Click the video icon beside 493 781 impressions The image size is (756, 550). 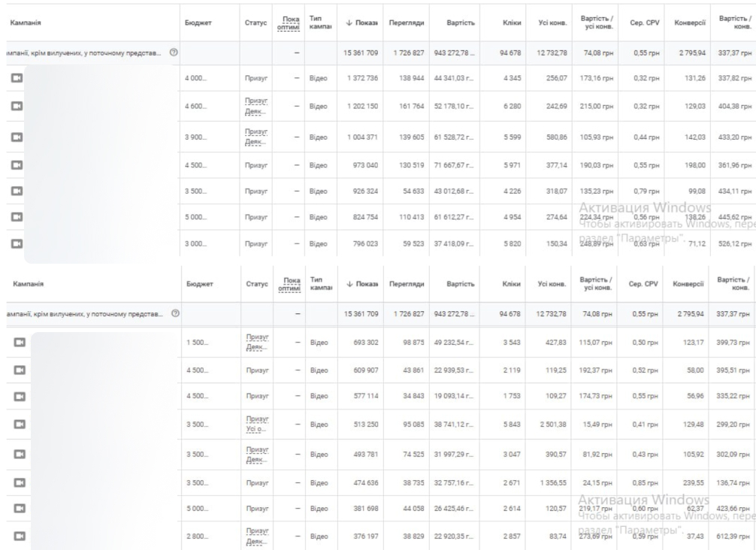pyautogui.click(x=20, y=454)
